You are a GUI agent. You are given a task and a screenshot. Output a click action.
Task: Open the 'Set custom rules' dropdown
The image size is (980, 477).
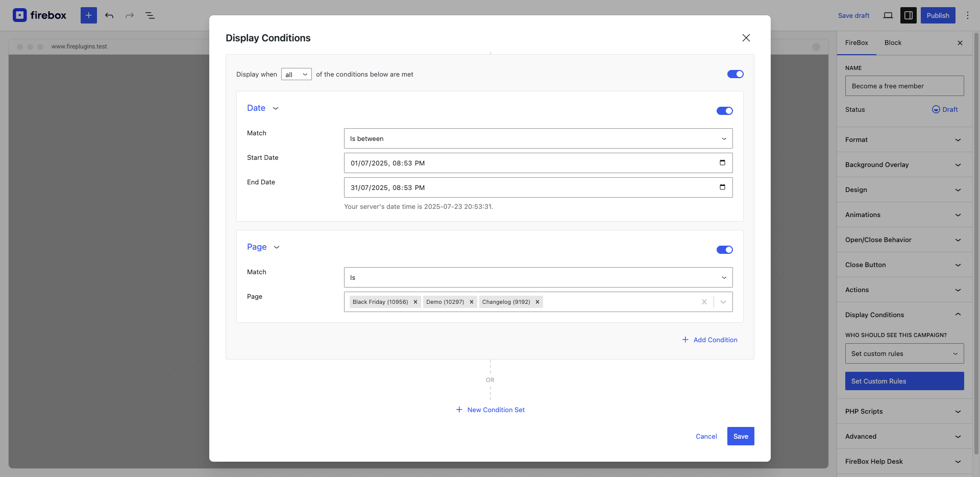904,353
